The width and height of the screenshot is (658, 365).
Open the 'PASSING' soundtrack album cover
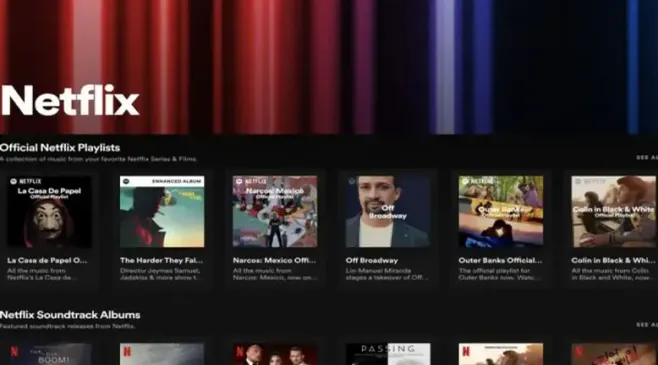(x=388, y=354)
